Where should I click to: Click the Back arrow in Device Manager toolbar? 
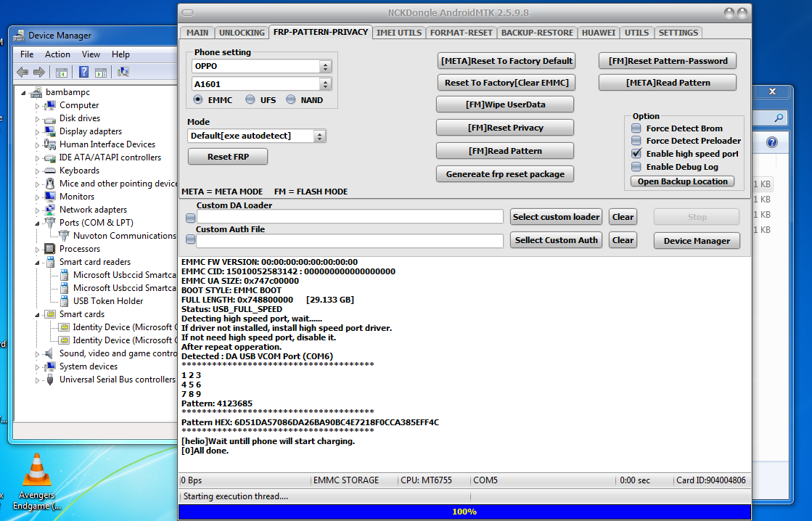pos(22,72)
